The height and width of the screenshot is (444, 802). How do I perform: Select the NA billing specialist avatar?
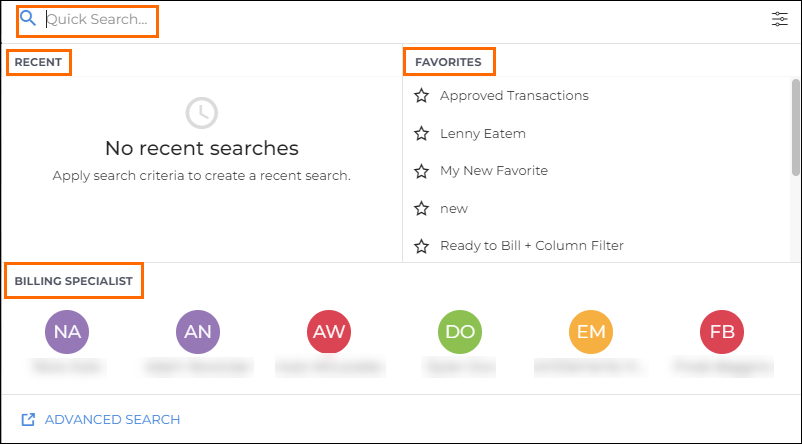click(x=67, y=332)
